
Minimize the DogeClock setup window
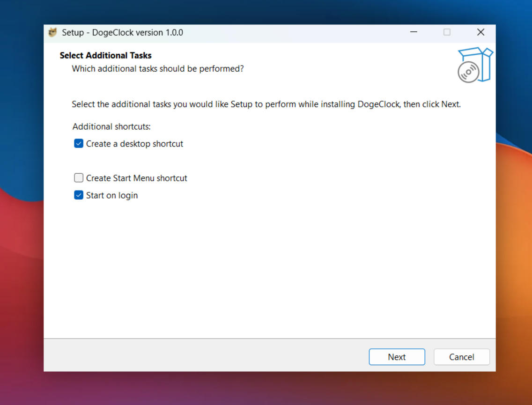(x=414, y=32)
